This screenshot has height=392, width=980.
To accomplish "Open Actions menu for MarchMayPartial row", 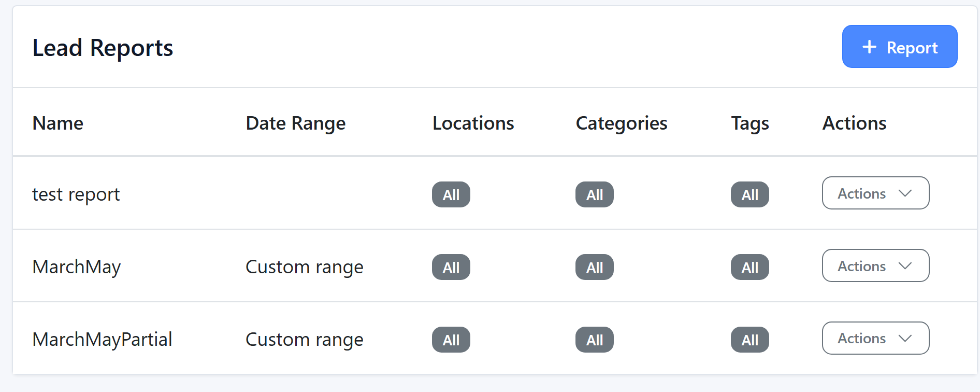I will click(875, 339).
